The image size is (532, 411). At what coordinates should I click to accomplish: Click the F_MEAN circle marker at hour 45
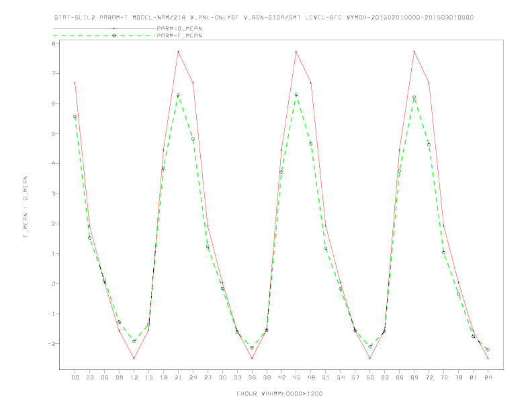296,95
